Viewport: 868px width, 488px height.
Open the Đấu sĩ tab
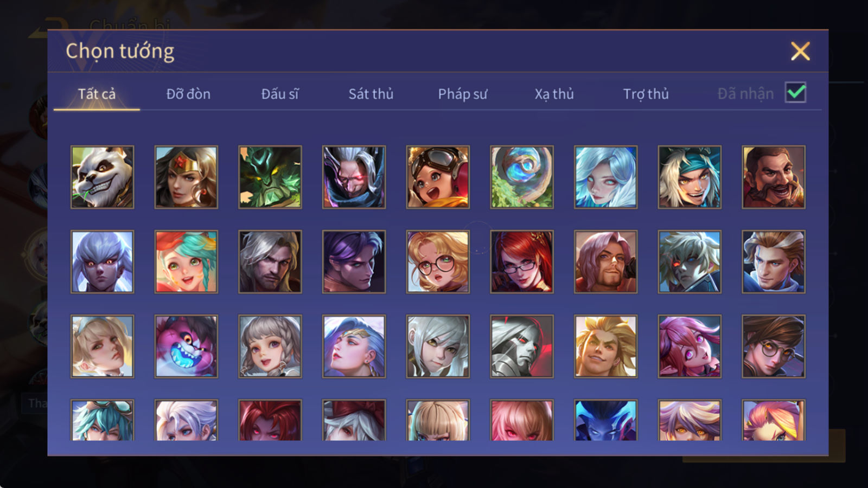280,94
